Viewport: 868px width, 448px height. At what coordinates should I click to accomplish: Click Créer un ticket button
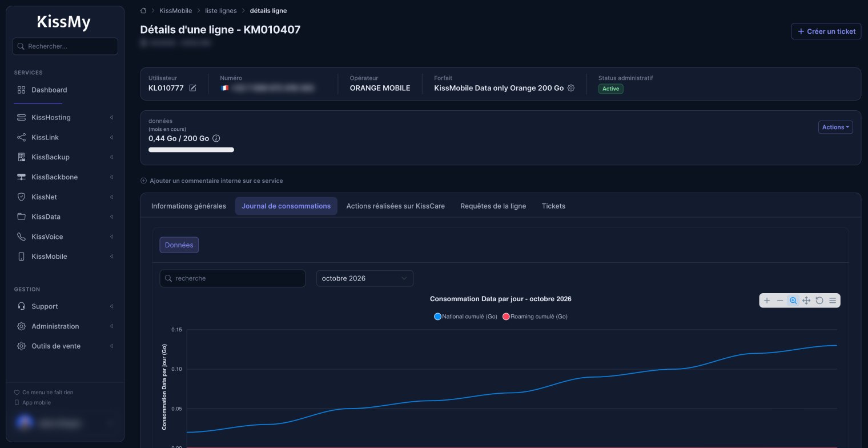pyautogui.click(x=826, y=31)
